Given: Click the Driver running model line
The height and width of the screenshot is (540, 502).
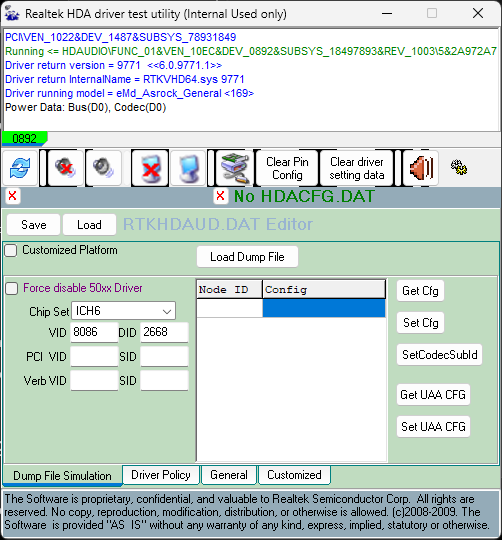Looking at the screenshot, I should [129, 93].
